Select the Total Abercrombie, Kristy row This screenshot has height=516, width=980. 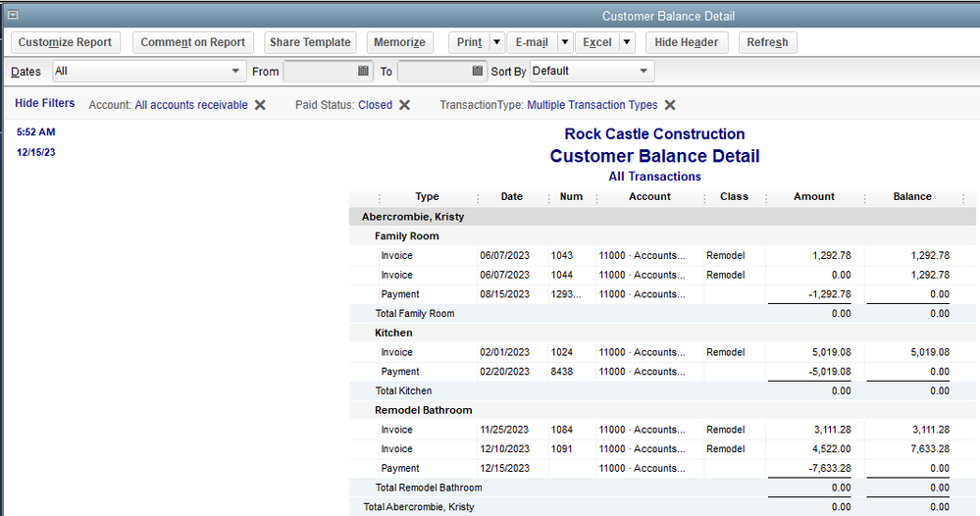coord(662,507)
